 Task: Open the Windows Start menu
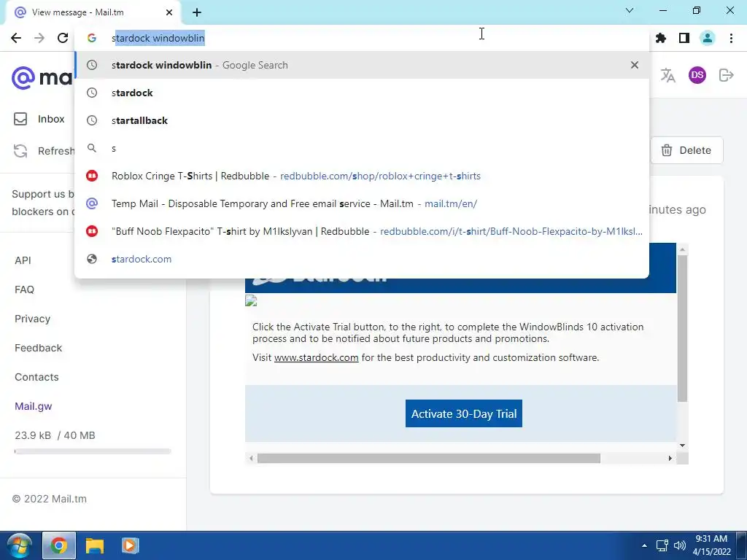click(19, 545)
